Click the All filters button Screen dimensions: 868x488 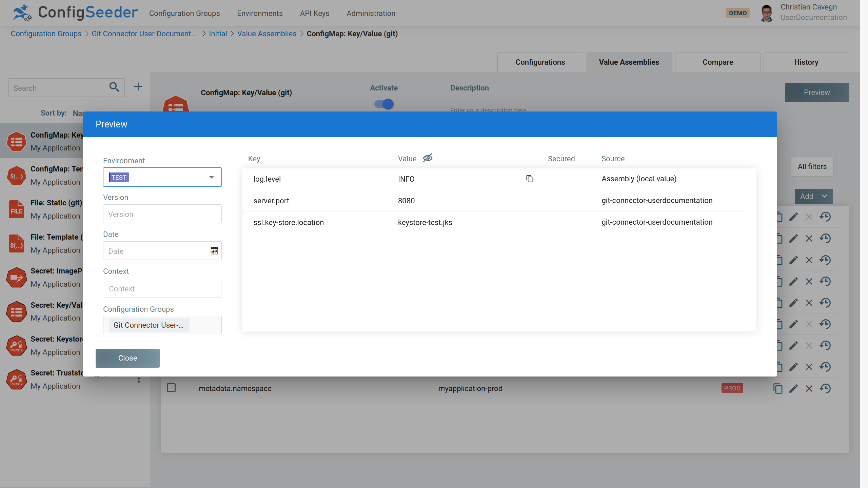tap(812, 166)
